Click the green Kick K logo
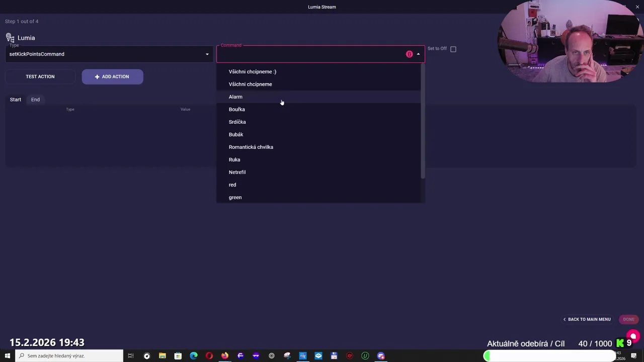Viewport: 644px width, 362px height. pyautogui.click(x=620, y=343)
